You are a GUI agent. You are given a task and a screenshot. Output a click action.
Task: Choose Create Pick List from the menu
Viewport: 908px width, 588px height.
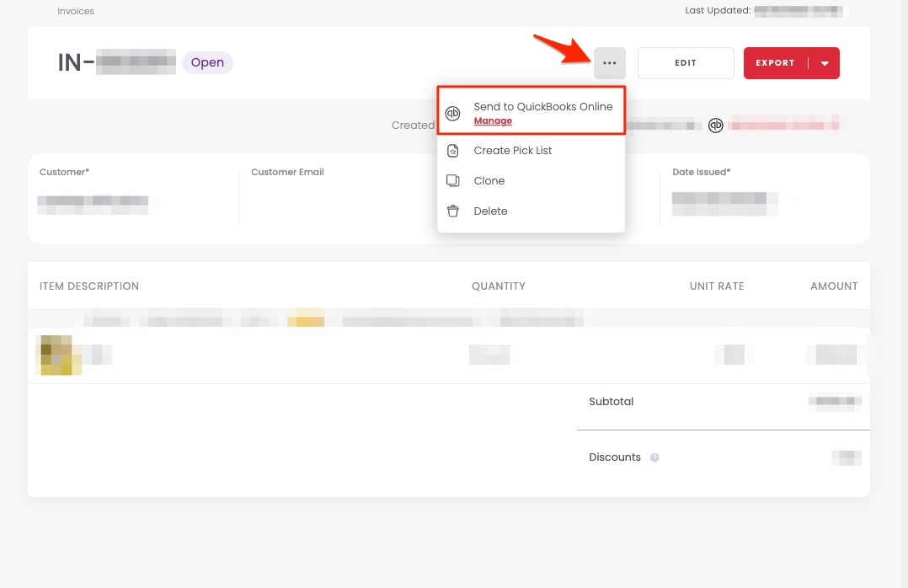coord(512,151)
